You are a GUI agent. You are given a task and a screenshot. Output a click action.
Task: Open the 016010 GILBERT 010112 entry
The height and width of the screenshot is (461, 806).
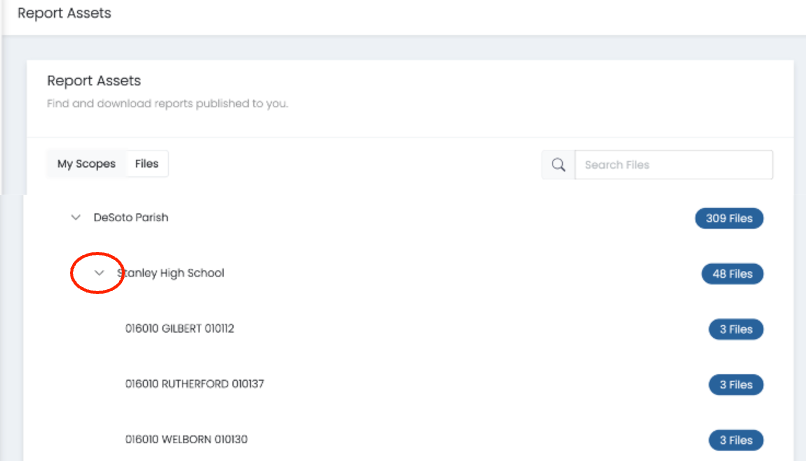coord(179,328)
